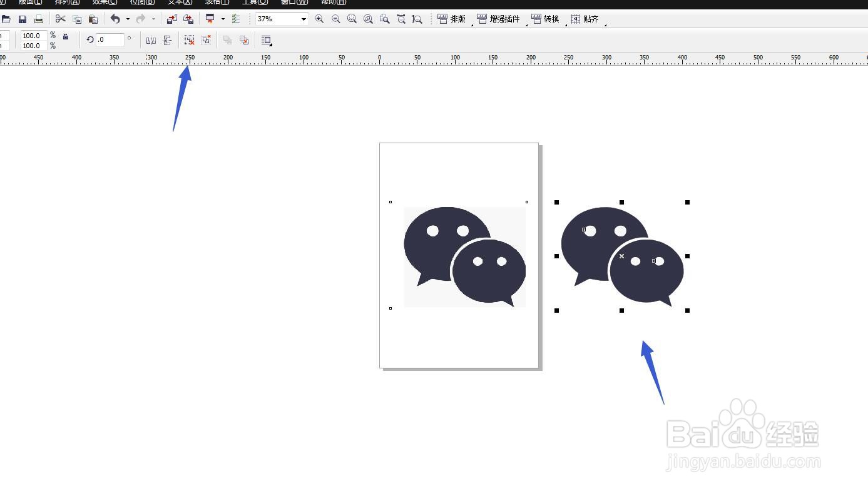The image size is (868, 491).
Task: Cut the selected object
Action: tap(60, 18)
